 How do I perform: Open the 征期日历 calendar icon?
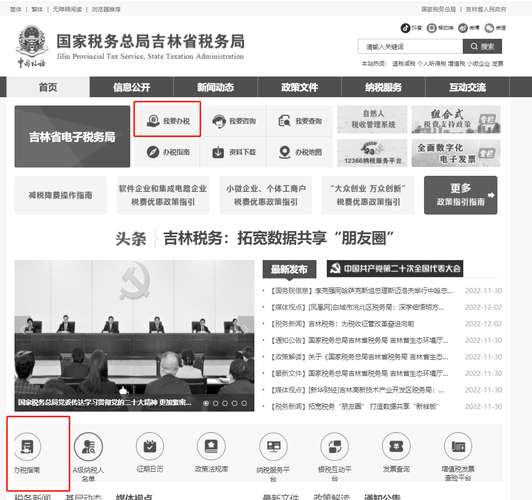point(150,446)
